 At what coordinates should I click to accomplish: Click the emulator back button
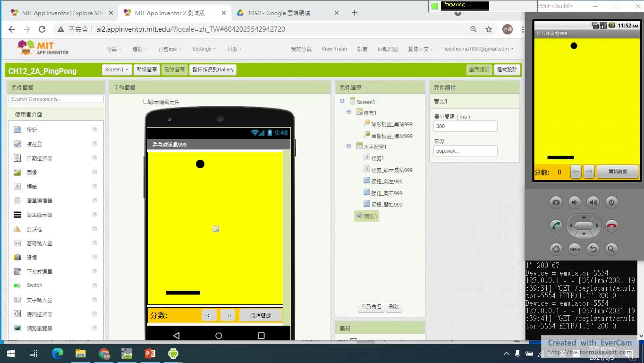point(593,249)
